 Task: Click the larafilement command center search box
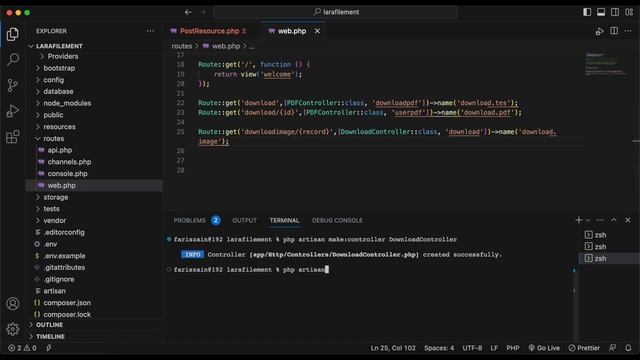click(x=336, y=12)
